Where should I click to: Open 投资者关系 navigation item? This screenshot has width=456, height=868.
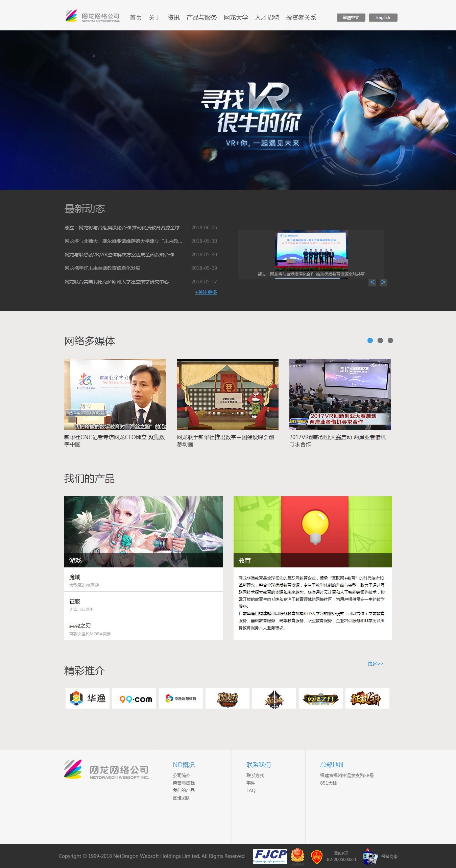coord(301,18)
